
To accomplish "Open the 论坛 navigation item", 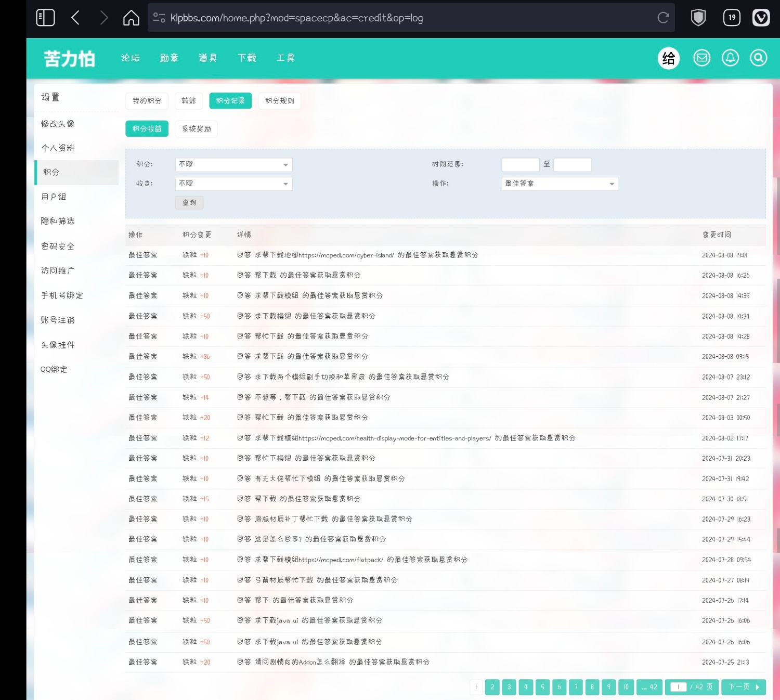I will [131, 58].
